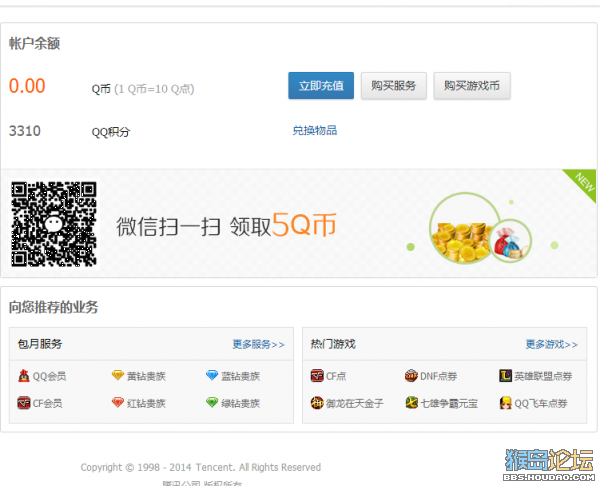Click the 英雄联盟点券 game icon
Image resolution: width=600 pixels, height=486 pixels.
505,376
